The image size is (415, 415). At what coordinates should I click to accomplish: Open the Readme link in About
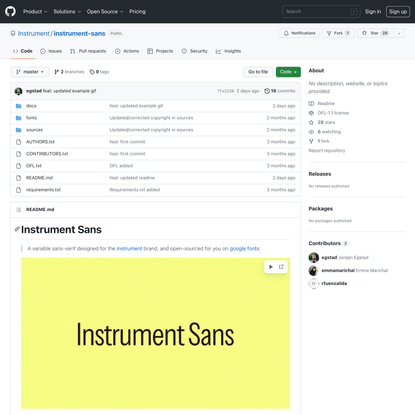point(322,103)
